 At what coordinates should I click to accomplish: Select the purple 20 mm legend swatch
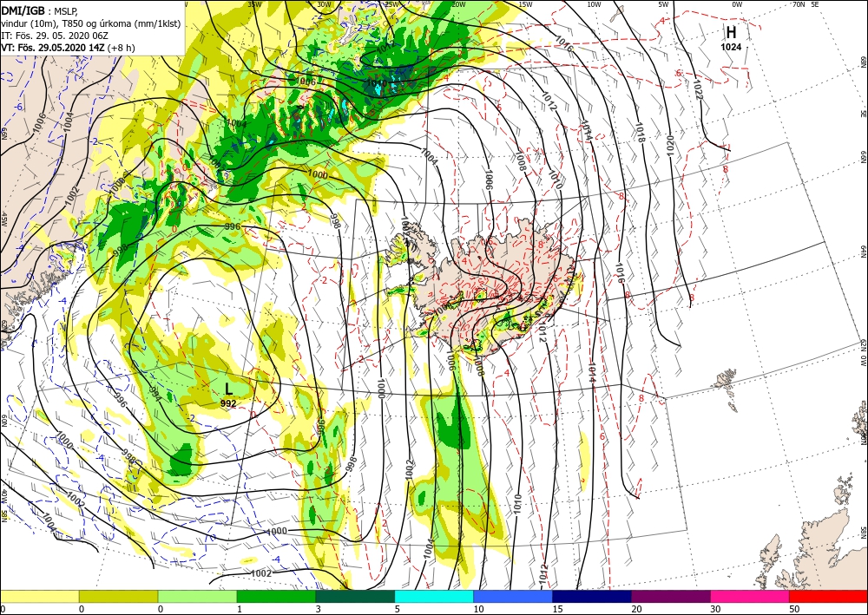click(x=671, y=596)
